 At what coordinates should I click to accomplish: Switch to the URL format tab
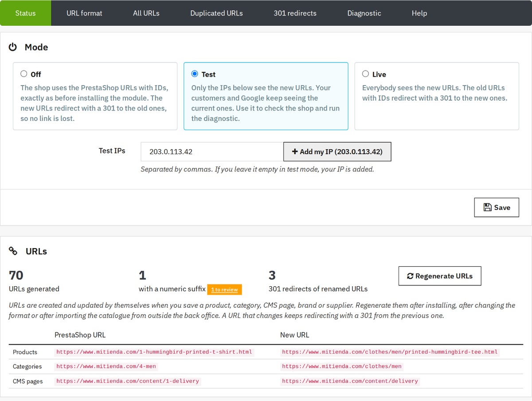pyautogui.click(x=84, y=13)
